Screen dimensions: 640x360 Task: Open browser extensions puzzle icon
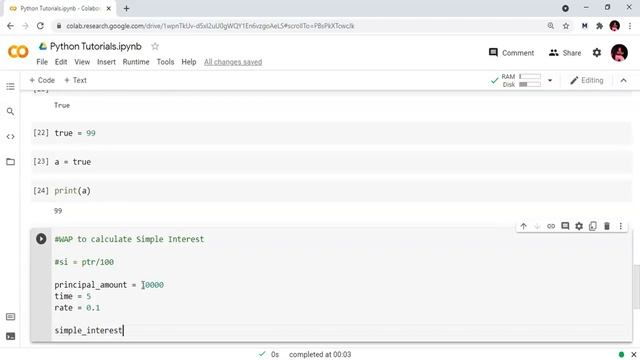[599, 26]
